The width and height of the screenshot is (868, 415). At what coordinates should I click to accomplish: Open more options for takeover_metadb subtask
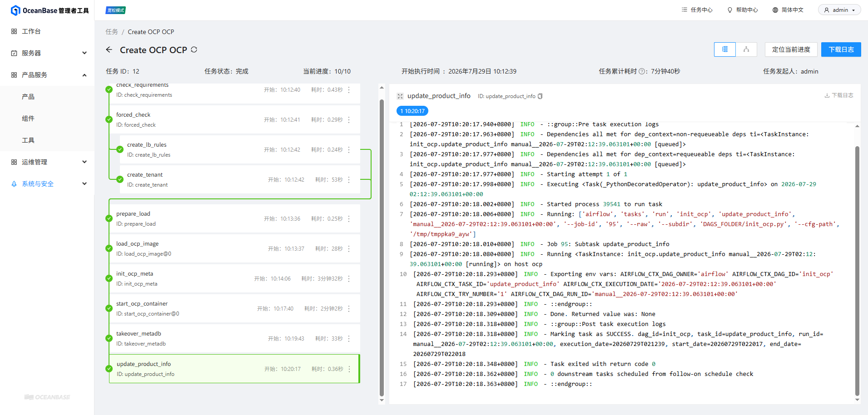coord(349,339)
